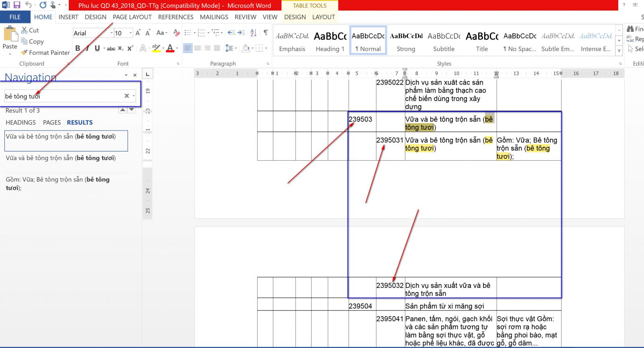The width and height of the screenshot is (644, 348).
Task: Toggle Bold formatting
Action: [x=78, y=48]
